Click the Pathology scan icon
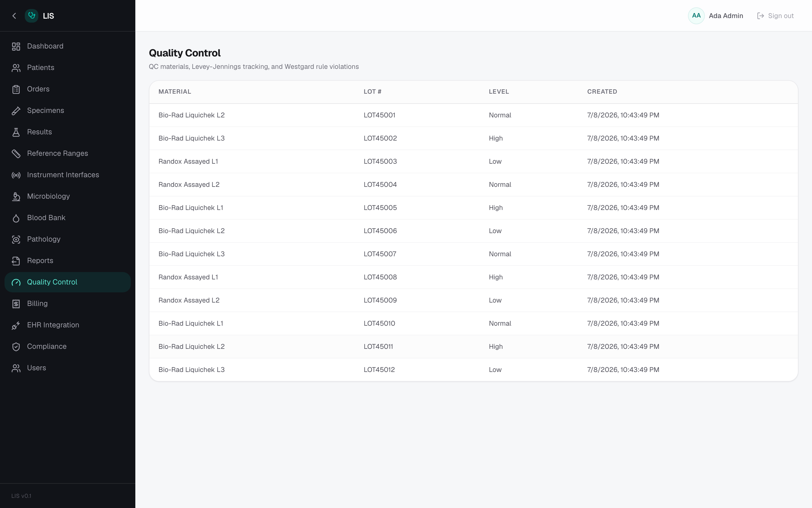 tap(16, 240)
